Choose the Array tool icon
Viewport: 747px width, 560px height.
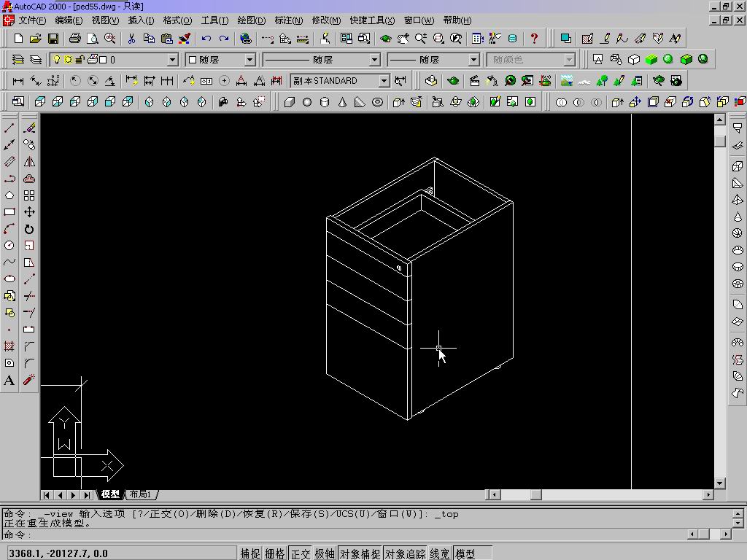pyautogui.click(x=29, y=195)
